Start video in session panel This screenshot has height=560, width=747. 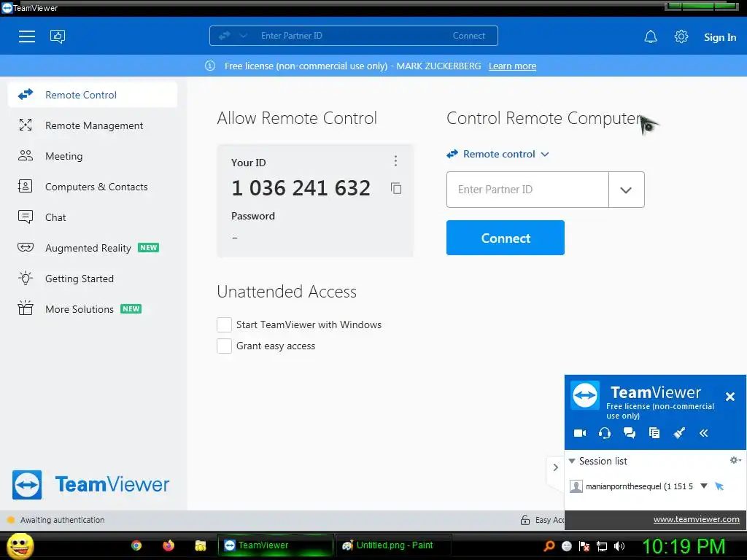(x=580, y=433)
